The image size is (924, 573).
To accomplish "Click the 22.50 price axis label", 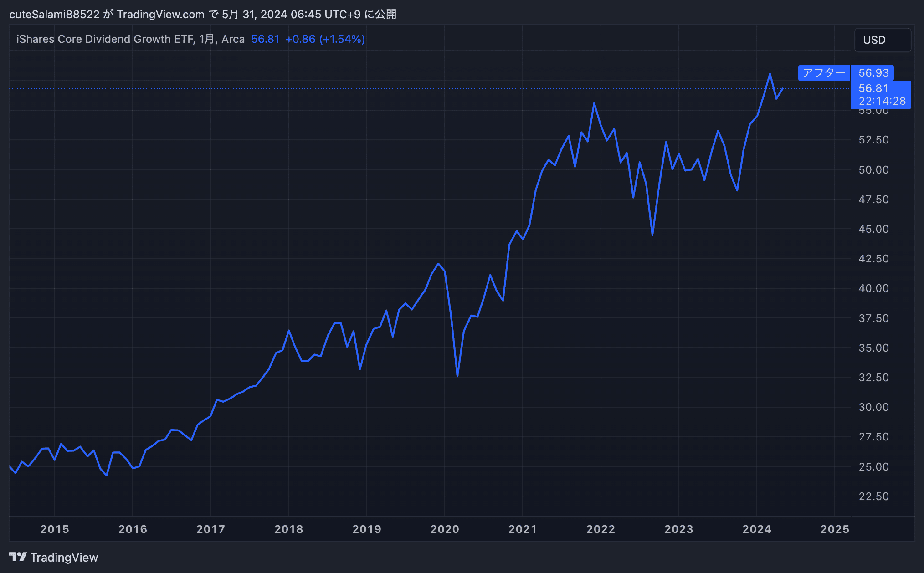I will [873, 496].
